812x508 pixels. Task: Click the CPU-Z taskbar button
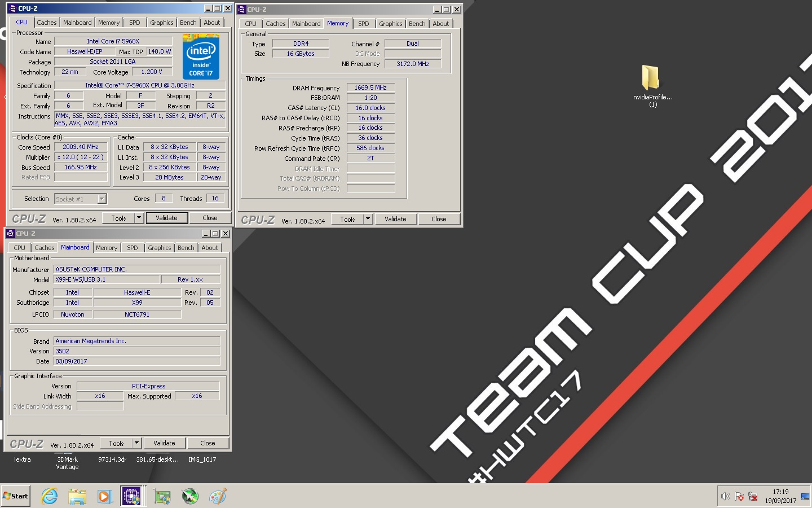tap(131, 496)
